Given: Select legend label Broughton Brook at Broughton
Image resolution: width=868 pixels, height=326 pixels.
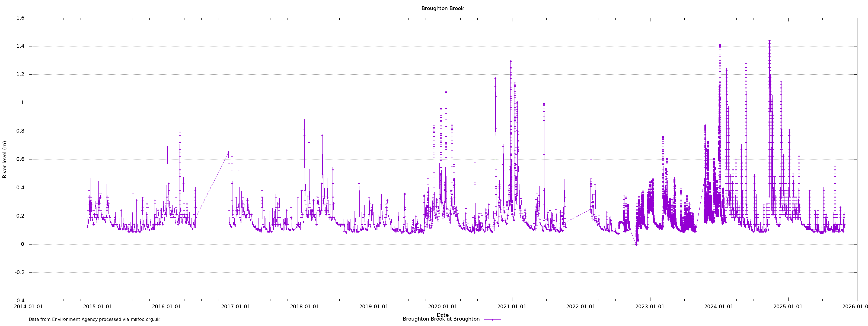Looking at the screenshot, I should pos(441,319).
